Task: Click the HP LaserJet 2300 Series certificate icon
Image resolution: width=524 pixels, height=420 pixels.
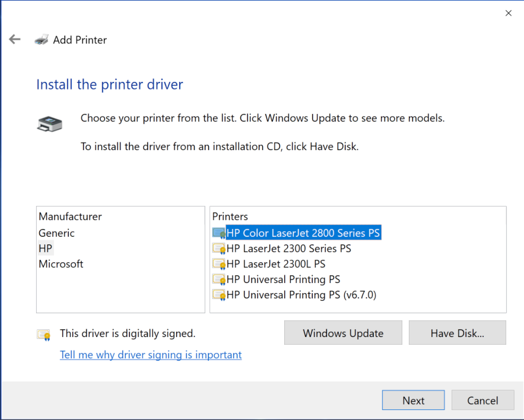Action: [219, 248]
